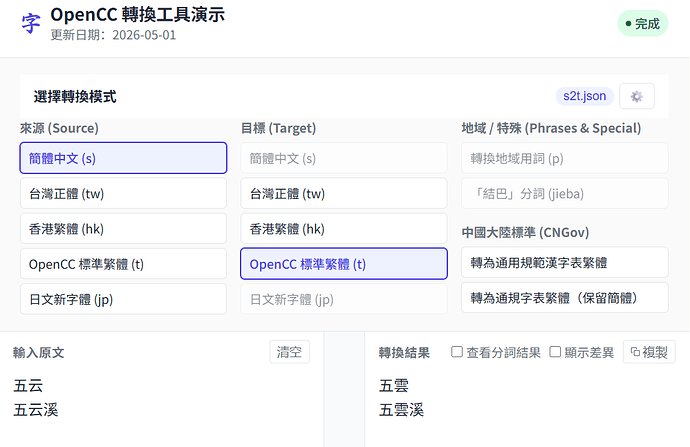Select source 香港繁體 (hk)
Viewport: 690px width, 447px height.
pos(123,228)
